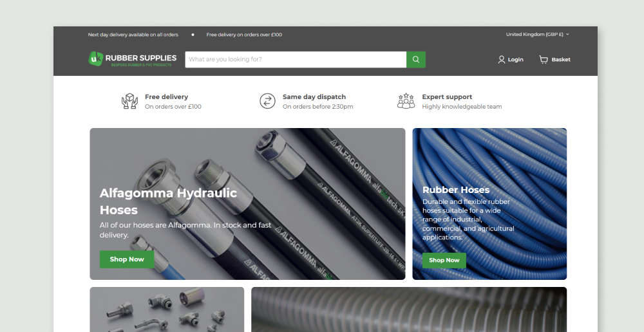Image resolution: width=644 pixels, height=332 pixels.
Task: Click the Free delivery hands-and-box icon
Action: pos(130,101)
